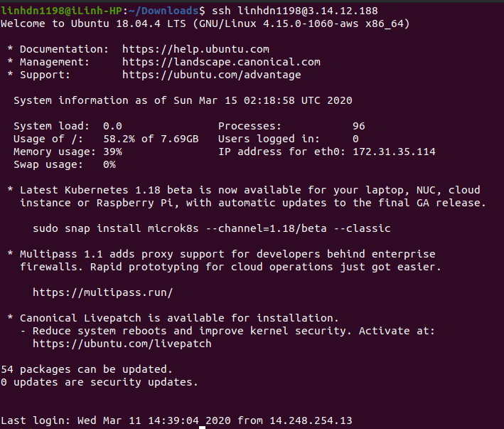The image size is (504, 429).
Task: Click the ubuntu.com/advantage support link
Action: 211,75
